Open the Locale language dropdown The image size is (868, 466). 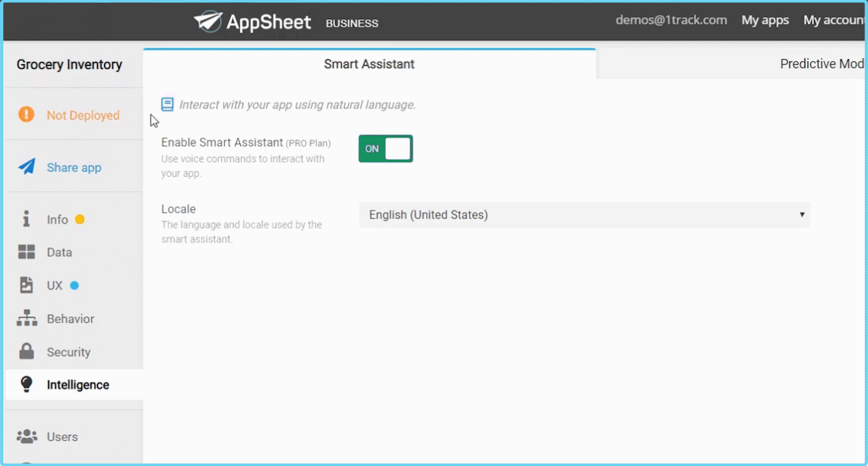point(585,215)
